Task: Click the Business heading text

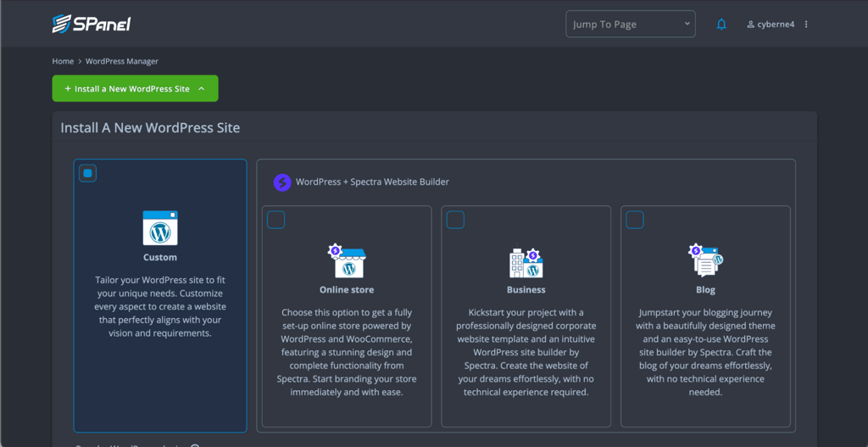Action: (526, 290)
